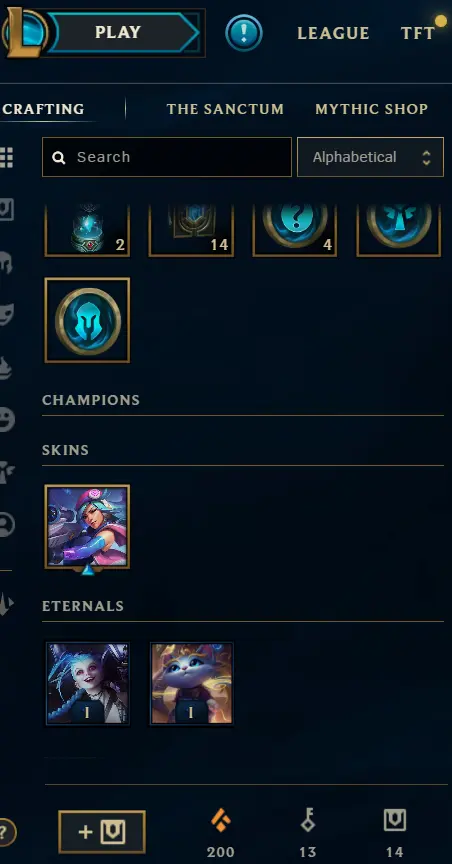452x864 pixels.
Task: Collapse the Eternals section header
Action: (x=83, y=606)
